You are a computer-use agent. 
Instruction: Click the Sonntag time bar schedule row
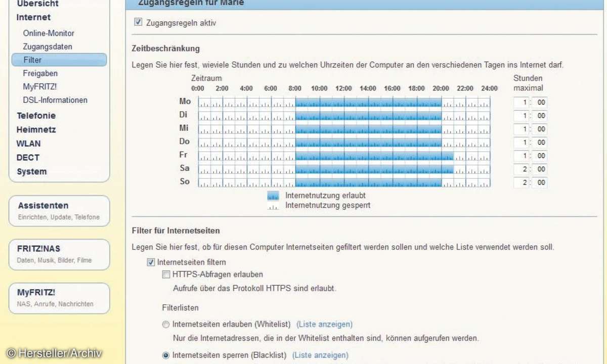(x=344, y=183)
